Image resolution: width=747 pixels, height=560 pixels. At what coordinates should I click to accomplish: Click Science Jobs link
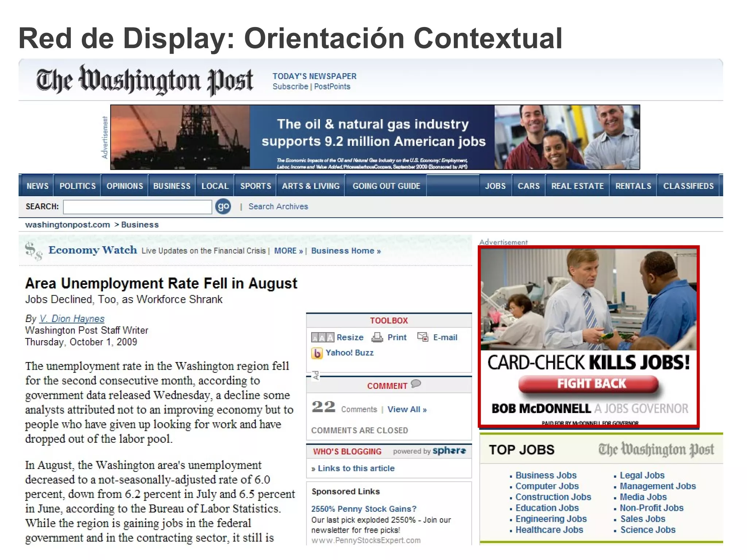click(648, 530)
